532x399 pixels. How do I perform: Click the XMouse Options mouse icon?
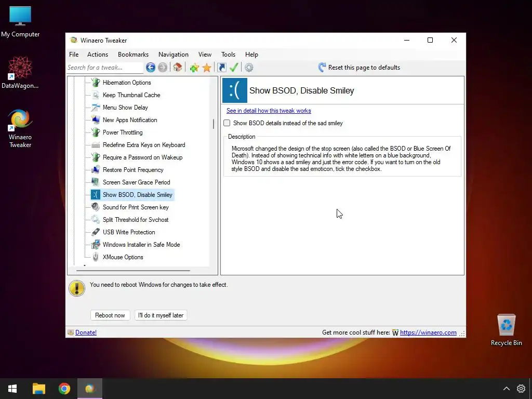click(96, 257)
